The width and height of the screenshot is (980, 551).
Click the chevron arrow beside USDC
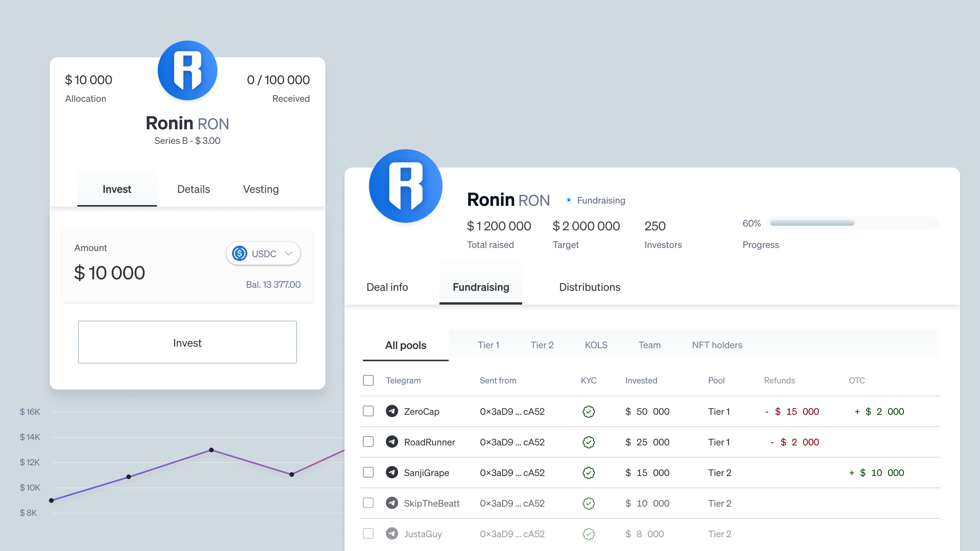click(289, 254)
